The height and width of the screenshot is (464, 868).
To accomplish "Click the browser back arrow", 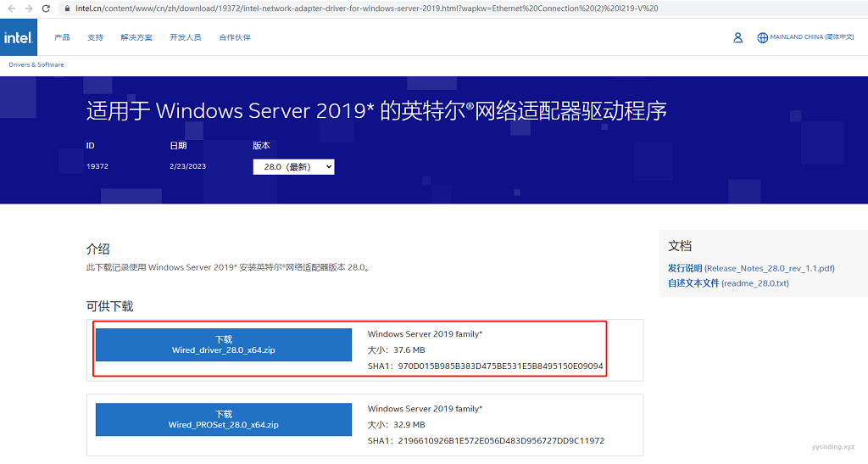I will 12,8.
